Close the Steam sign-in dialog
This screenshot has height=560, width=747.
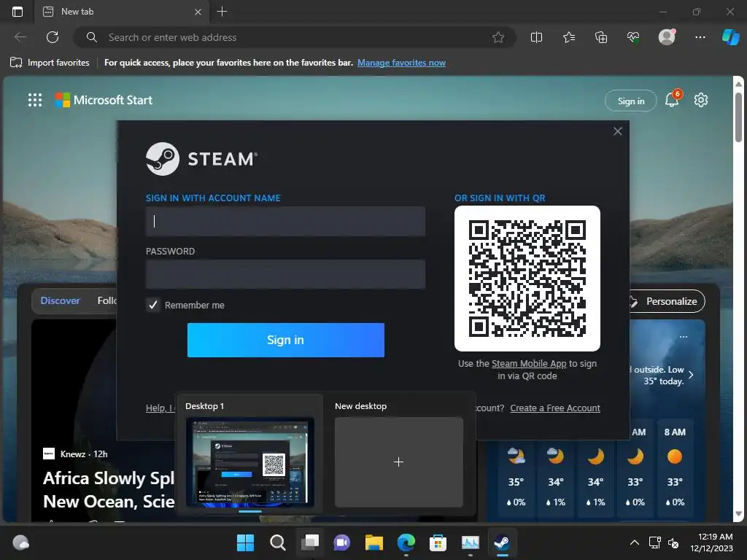[x=617, y=131]
